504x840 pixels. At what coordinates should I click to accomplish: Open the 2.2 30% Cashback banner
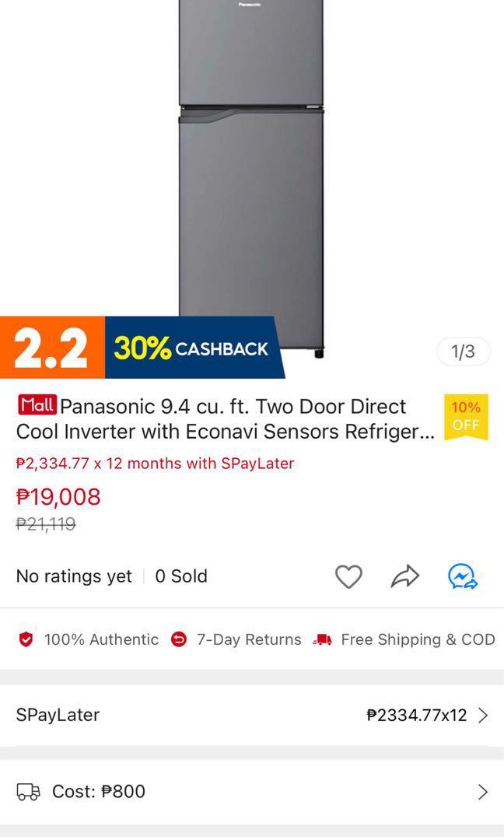142,348
